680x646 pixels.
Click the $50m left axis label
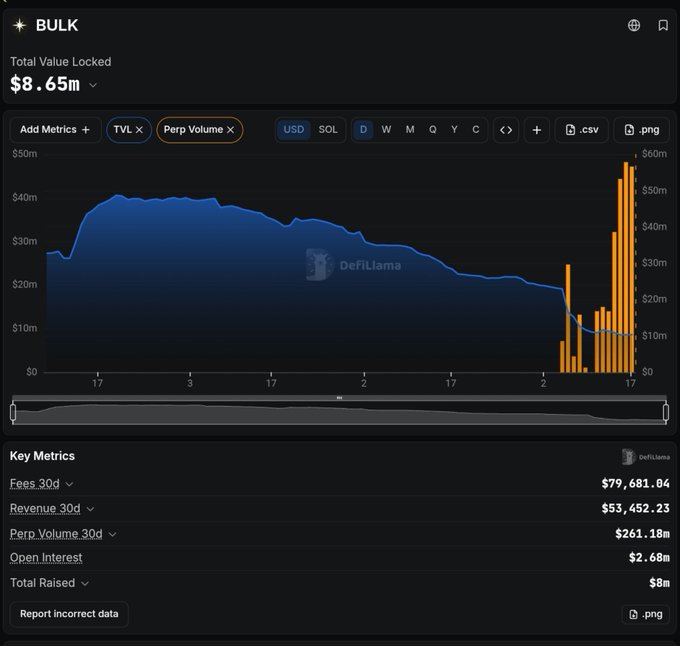coord(25,153)
